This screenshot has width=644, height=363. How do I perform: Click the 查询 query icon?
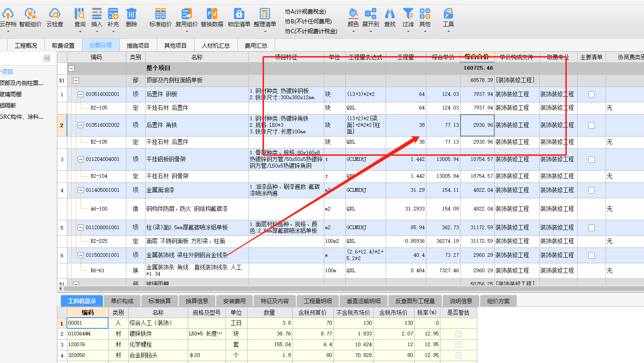[80, 14]
